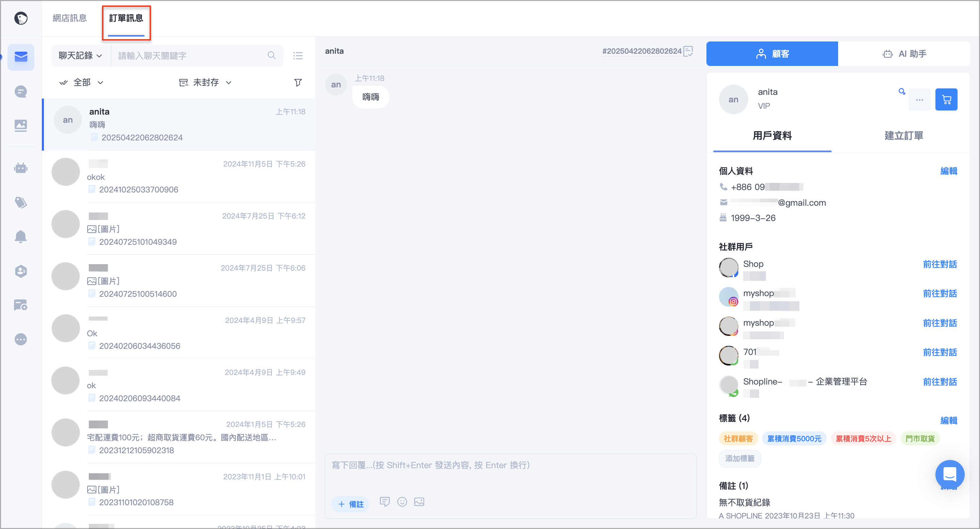980x529 pixels.
Task: Click the 累積消費5000元 tag
Action: click(794, 439)
